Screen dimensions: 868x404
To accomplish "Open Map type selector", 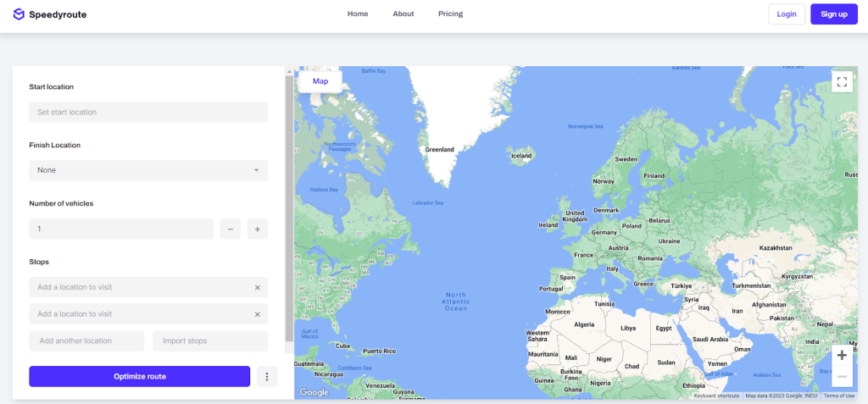I will (320, 81).
